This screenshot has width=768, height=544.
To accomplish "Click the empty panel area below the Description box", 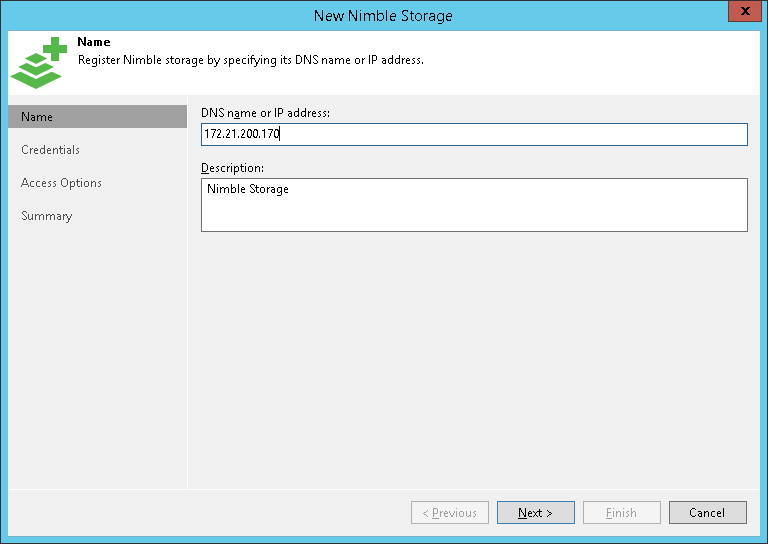I will pyautogui.click(x=474, y=360).
